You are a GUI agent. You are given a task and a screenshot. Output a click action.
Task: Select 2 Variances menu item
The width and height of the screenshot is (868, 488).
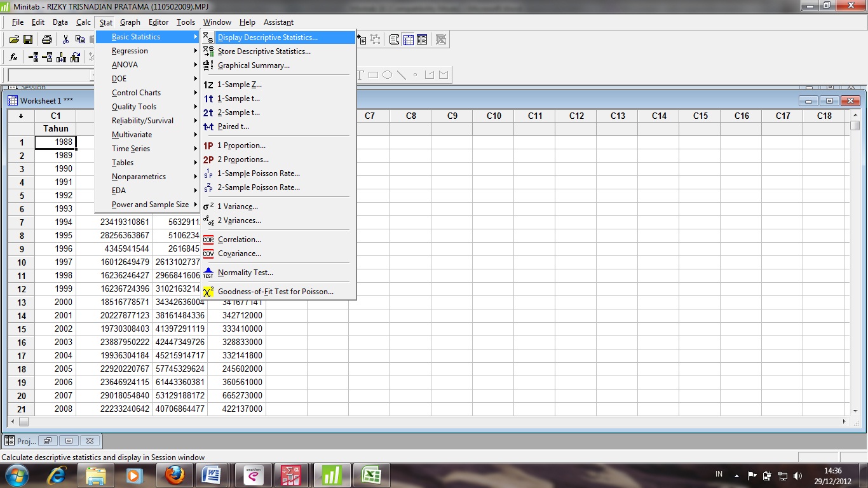coord(278,220)
